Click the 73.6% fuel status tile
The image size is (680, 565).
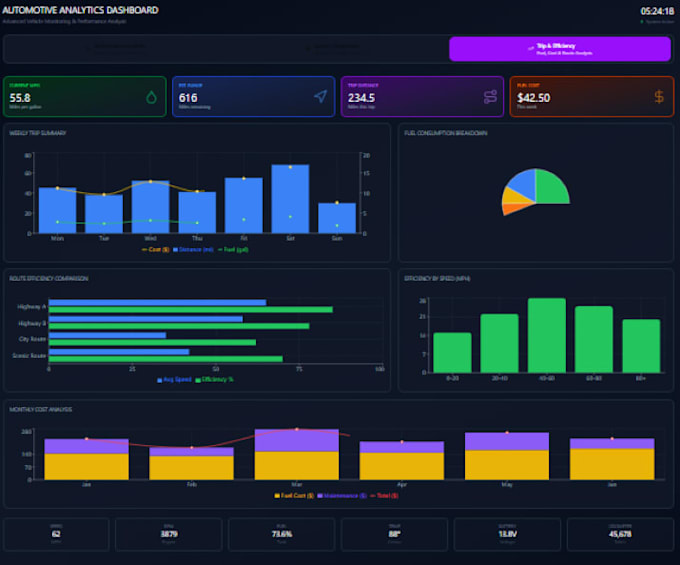(x=281, y=534)
